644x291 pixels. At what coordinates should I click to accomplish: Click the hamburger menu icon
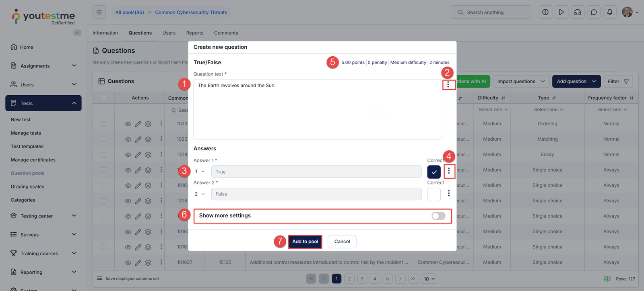(x=99, y=12)
